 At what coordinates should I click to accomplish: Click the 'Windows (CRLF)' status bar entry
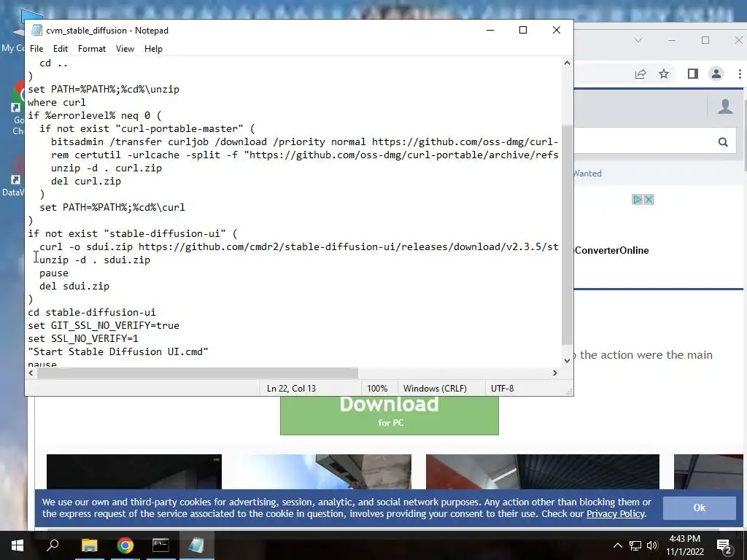pyautogui.click(x=435, y=389)
